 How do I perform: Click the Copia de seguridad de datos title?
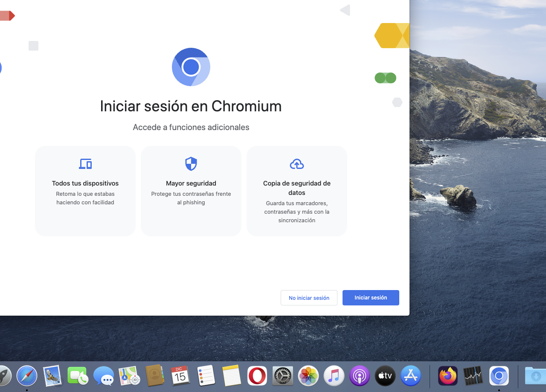297,188
